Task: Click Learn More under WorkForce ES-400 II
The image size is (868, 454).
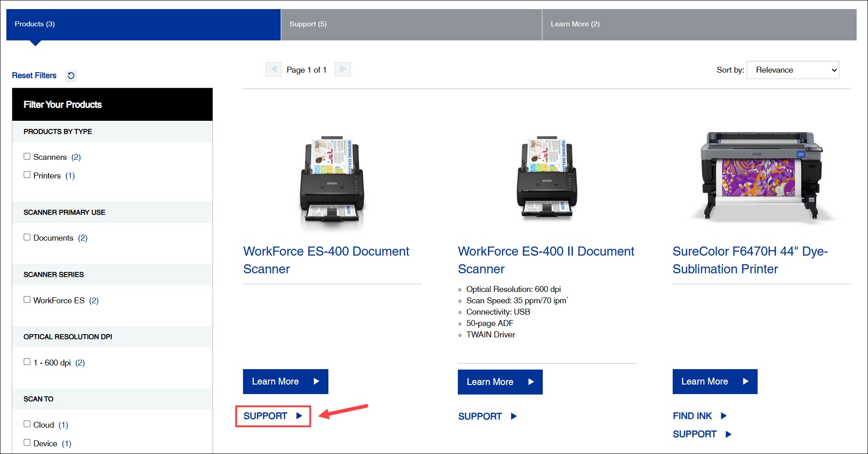Action: point(500,382)
